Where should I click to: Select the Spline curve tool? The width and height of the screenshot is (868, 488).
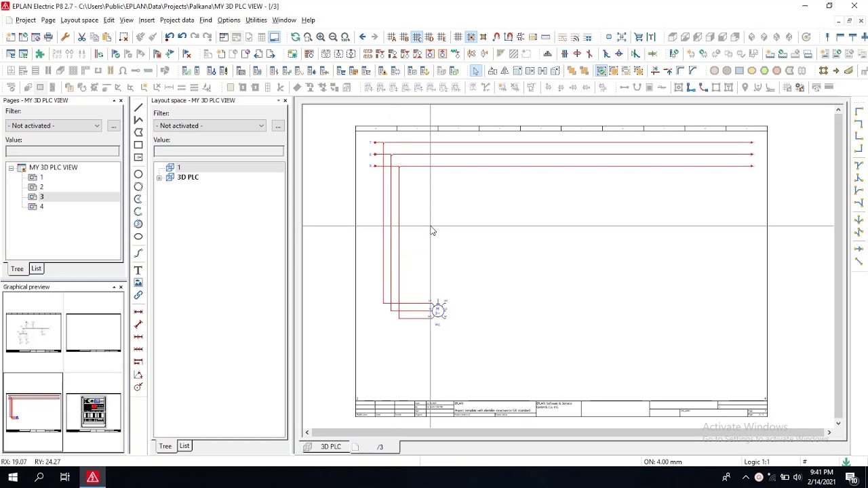click(x=138, y=253)
